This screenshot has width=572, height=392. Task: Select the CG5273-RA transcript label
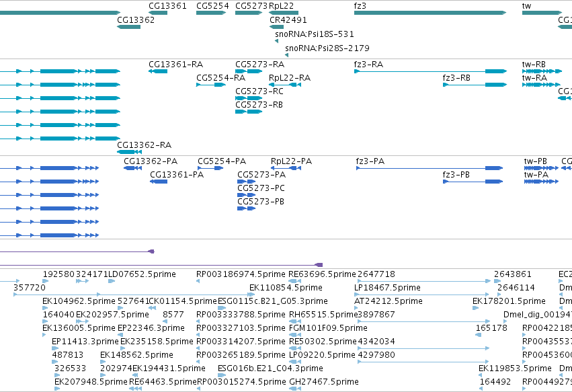[x=259, y=65]
